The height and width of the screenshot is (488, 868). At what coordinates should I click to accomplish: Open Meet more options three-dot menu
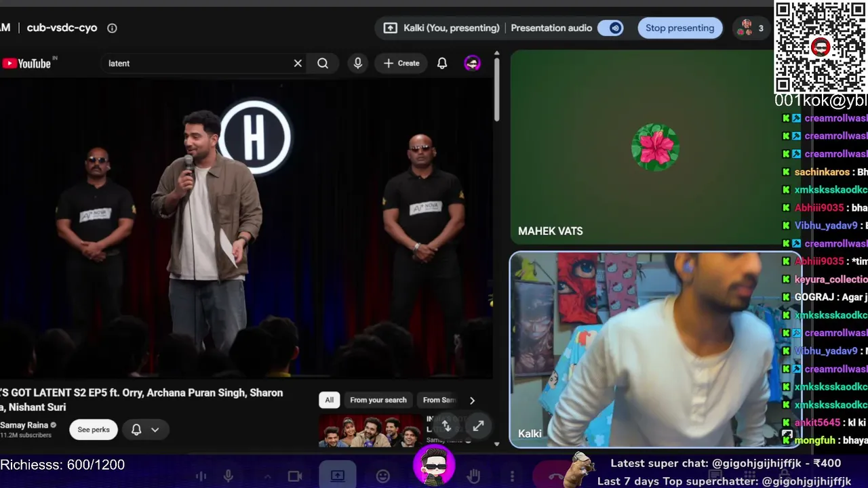point(512,476)
